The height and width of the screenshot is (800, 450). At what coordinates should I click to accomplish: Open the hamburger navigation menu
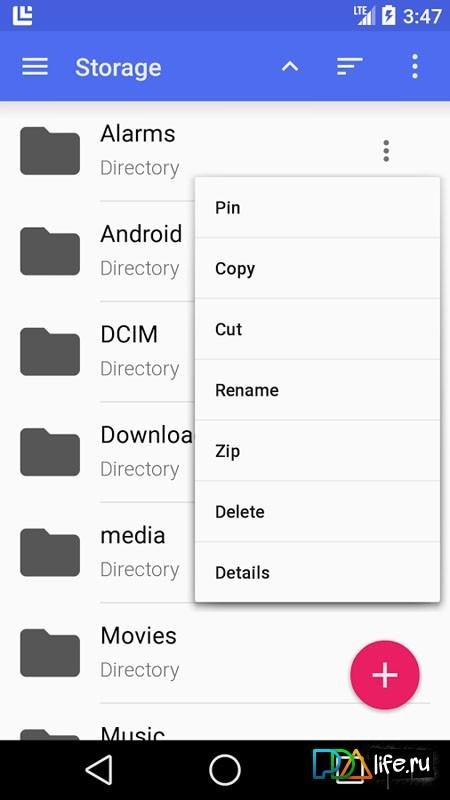tap(35, 67)
